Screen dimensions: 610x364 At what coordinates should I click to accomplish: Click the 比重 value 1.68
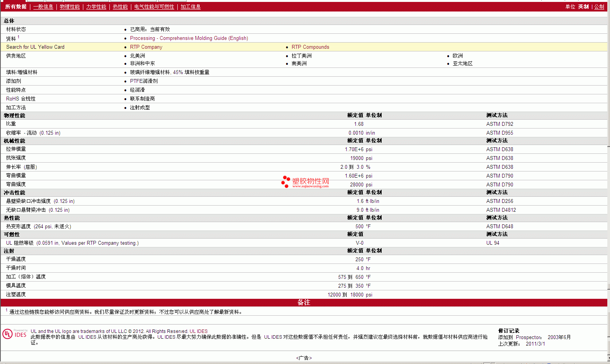pos(359,124)
